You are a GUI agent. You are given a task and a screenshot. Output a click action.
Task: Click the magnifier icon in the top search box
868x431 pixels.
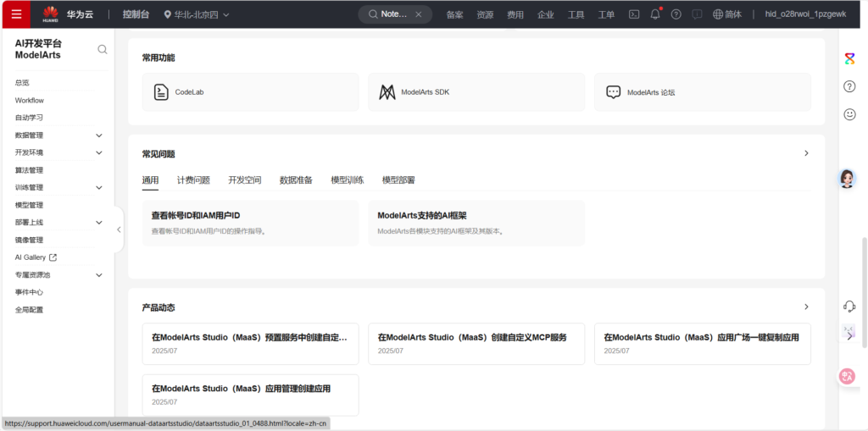point(373,14)
